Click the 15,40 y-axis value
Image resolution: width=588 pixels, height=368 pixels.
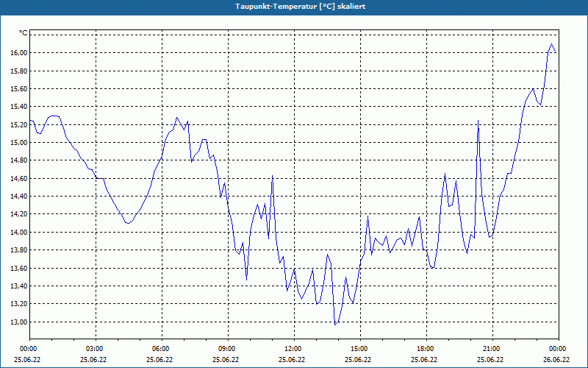click(x=21, y=107)
